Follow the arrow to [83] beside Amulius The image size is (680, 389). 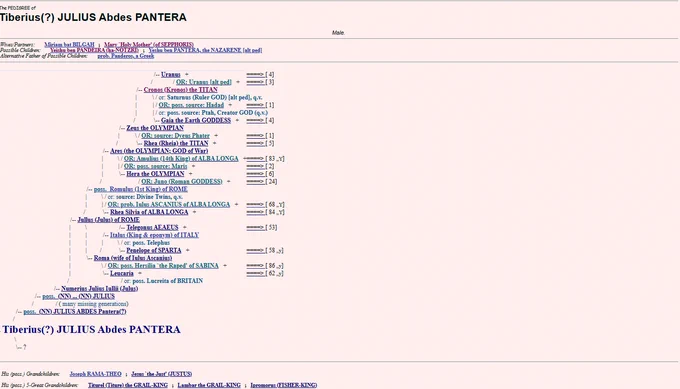point(254,159)
